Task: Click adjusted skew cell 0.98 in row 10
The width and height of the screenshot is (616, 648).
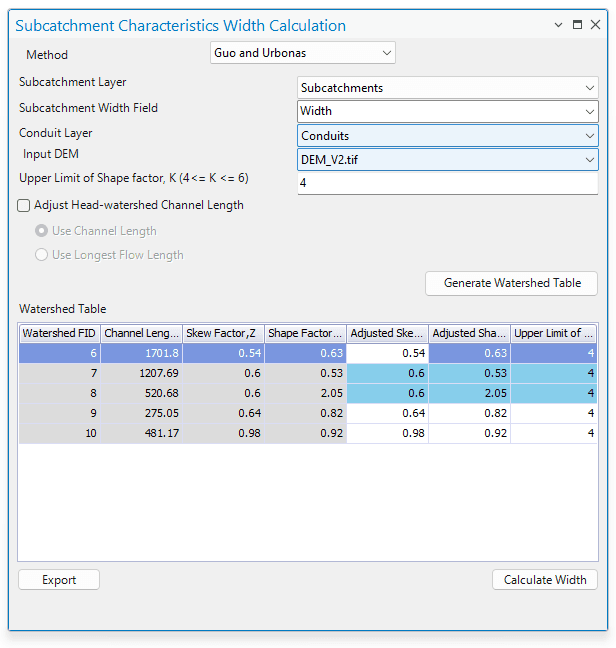Action: tap(387, 433)
